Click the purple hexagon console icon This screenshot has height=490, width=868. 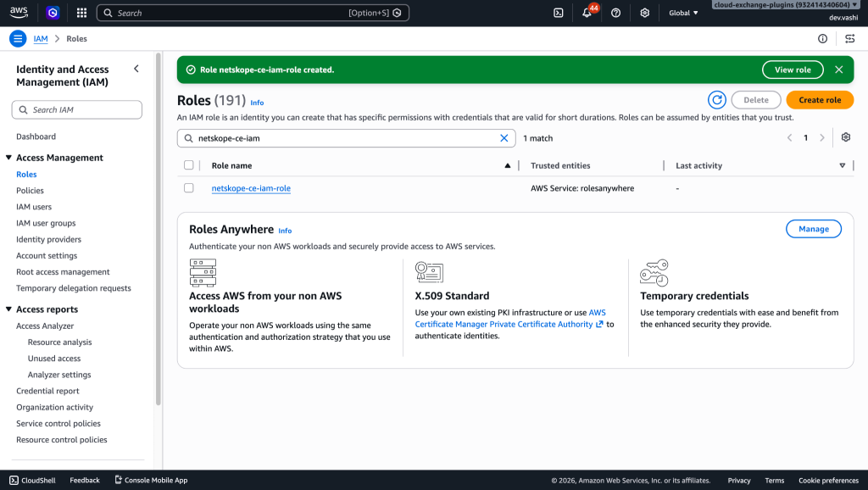pyautogui.click(x=53, y=13)
